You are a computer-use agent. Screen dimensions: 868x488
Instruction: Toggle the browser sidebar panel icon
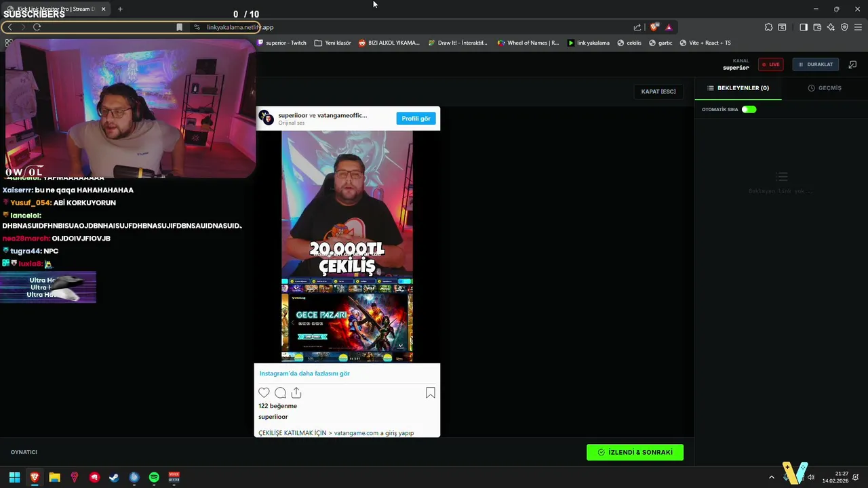coord(804,27)
